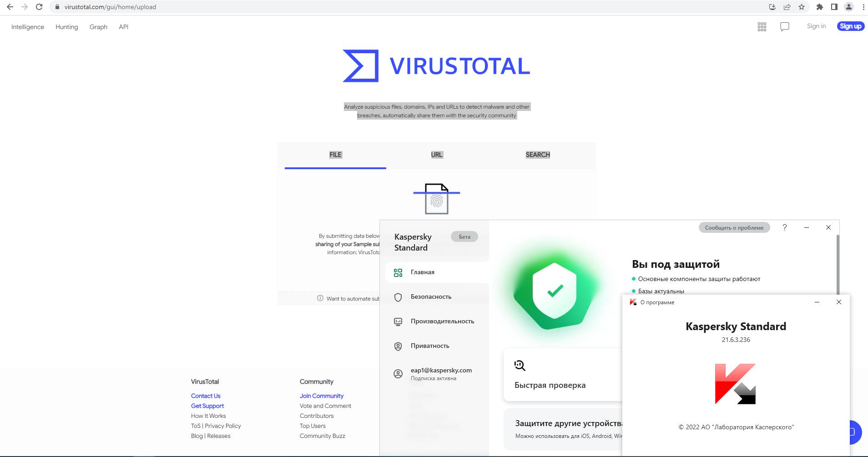Open Kaspersky help question mark
The width and height of the screenshot is (868, 457).
[x=785, y=227]
